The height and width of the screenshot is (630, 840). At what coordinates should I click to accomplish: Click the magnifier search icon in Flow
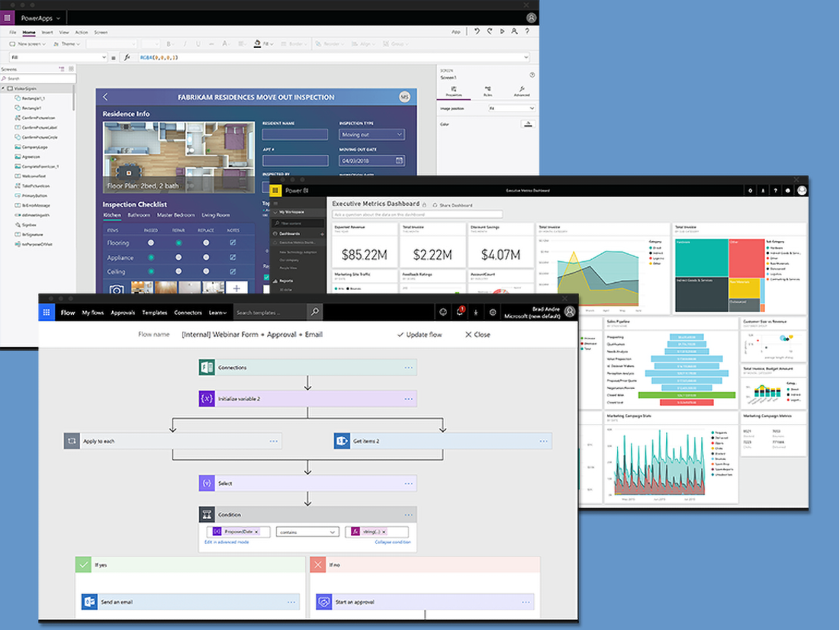(x=314, y=312)
